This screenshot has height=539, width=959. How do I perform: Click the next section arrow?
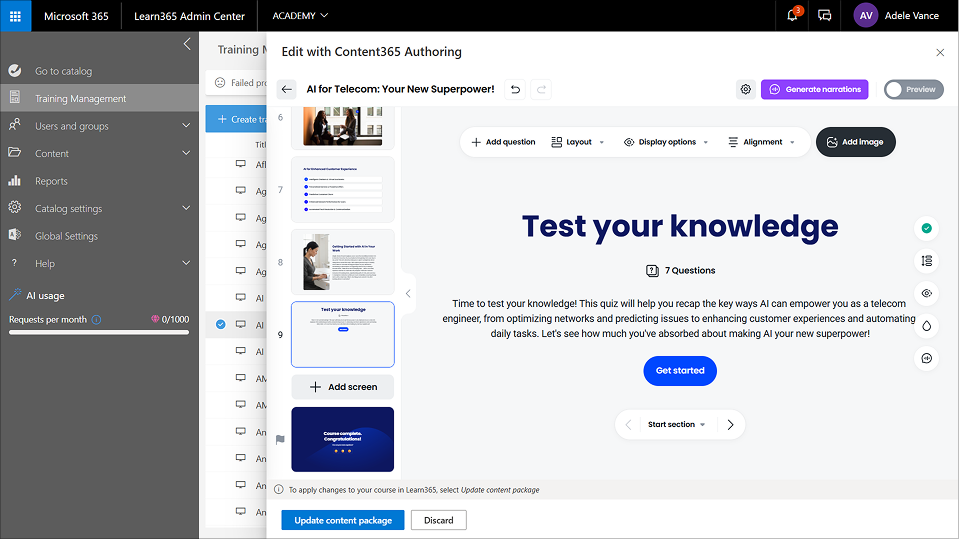coord(730,424)
